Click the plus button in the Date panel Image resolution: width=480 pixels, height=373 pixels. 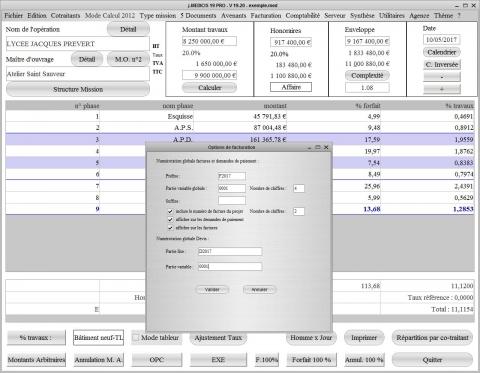coord(442,89)
